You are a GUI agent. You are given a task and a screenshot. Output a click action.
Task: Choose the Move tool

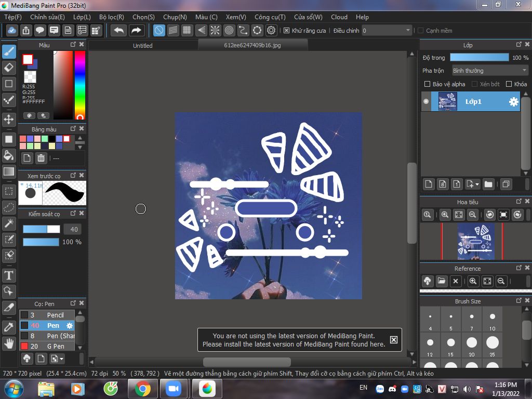(x=9, y=119)
